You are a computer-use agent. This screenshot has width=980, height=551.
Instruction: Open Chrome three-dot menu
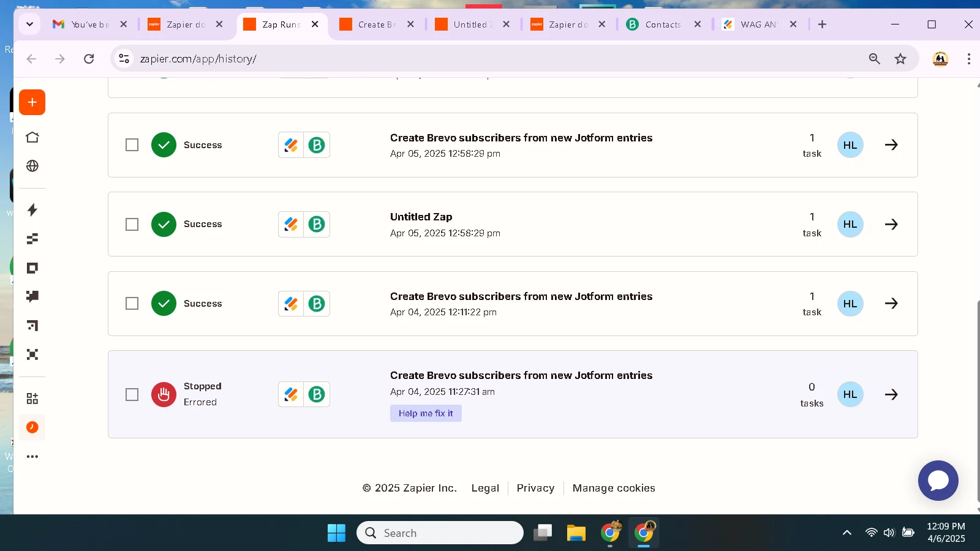[968, 59]
